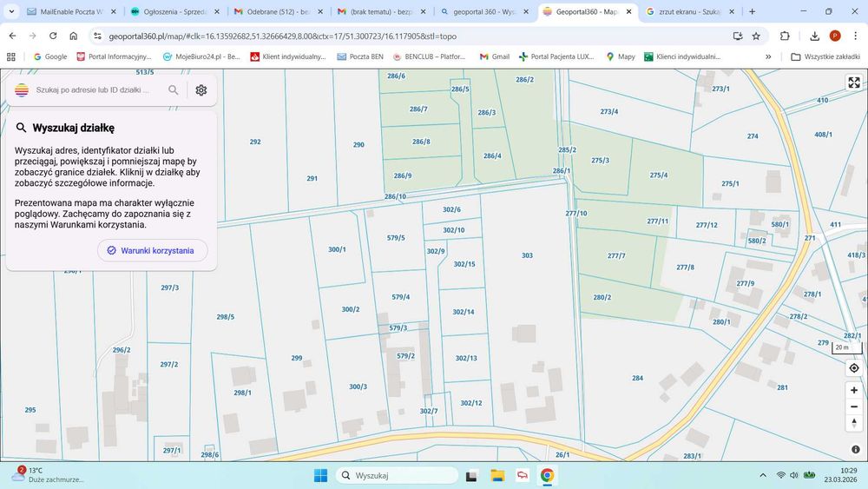The width and height of the screenshot is (868, 489).
Task: Open the MojeBiuro24.pl bookmark
Action: (201, 56)
